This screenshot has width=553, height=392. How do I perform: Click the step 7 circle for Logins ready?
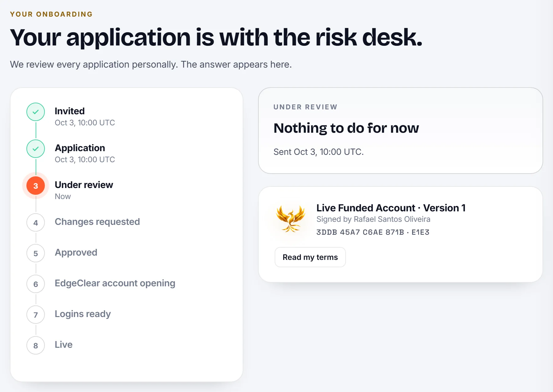(x=36, y=315)
